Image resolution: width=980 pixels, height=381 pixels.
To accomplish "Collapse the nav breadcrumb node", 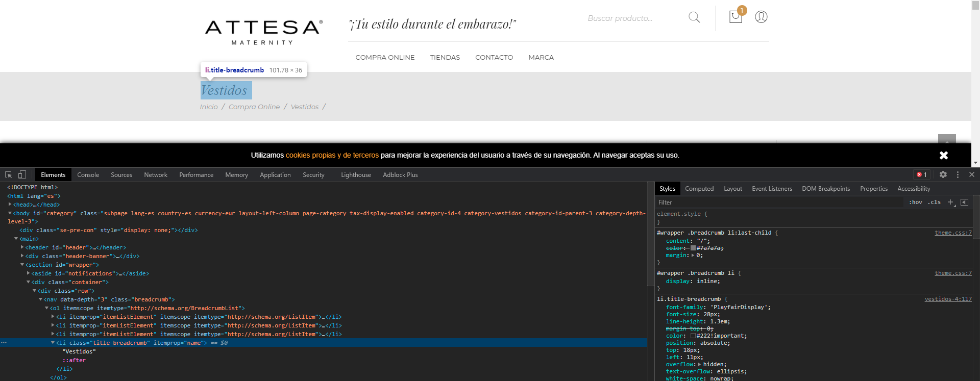I will [x=40, y=299].
